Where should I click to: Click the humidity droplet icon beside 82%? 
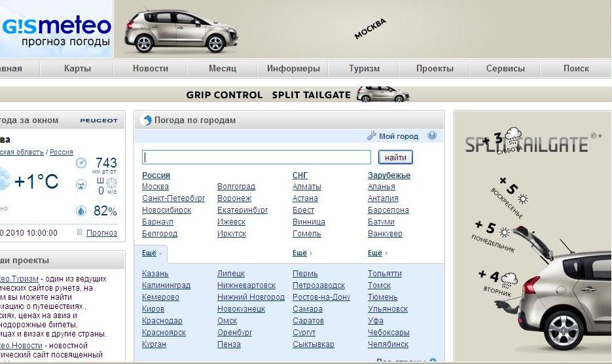point(81,211)
